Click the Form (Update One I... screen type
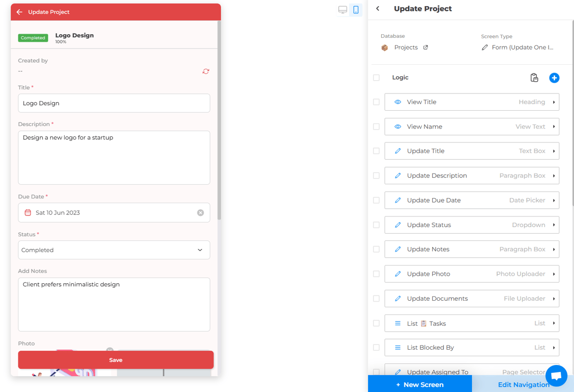This screenshot has height=392, width=574. pyautogui.click(x=522, y=47)
